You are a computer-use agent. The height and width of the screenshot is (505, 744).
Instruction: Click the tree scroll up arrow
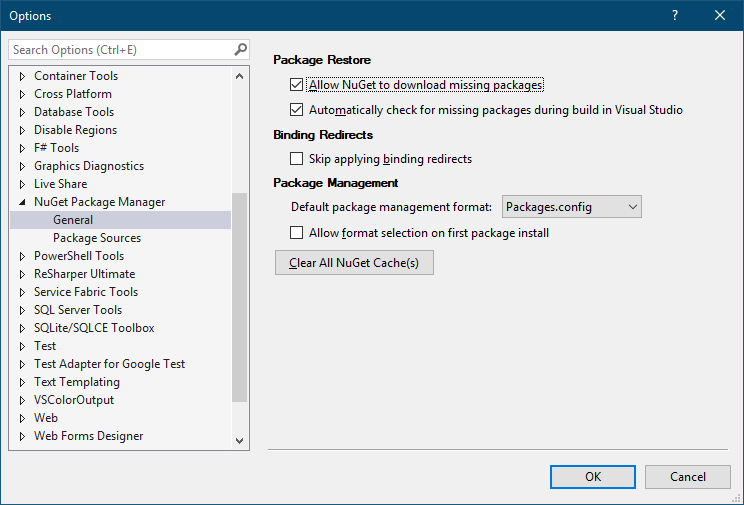239,76
